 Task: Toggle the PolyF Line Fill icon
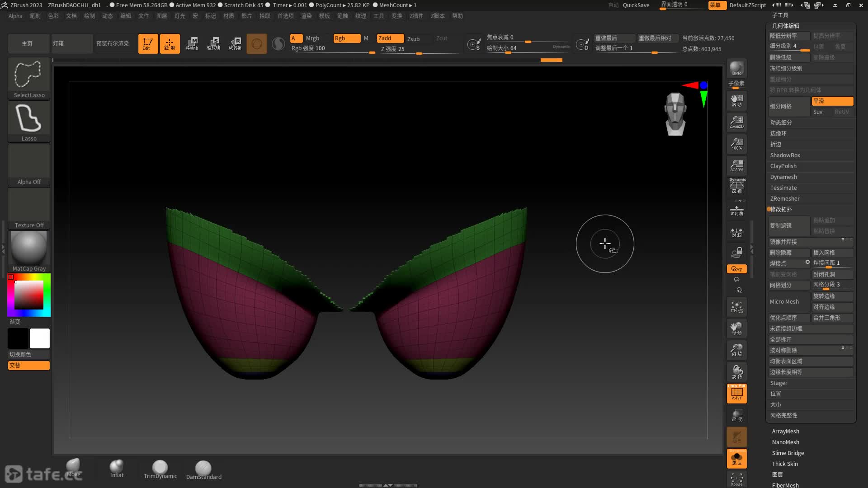(736, 393)
